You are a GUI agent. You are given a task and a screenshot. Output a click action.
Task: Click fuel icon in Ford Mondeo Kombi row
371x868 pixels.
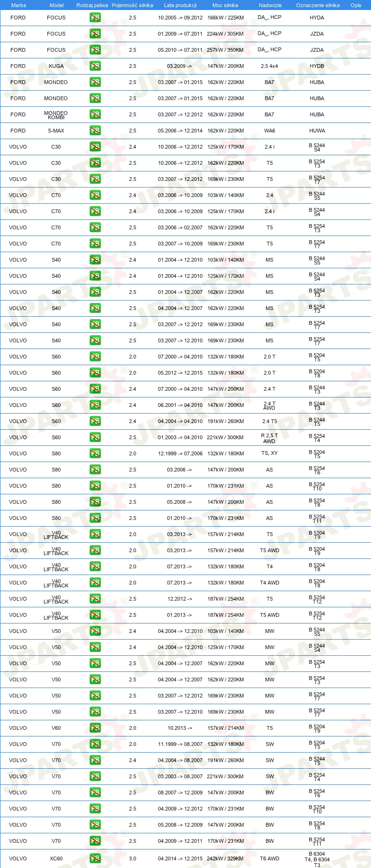pos(95,114)
